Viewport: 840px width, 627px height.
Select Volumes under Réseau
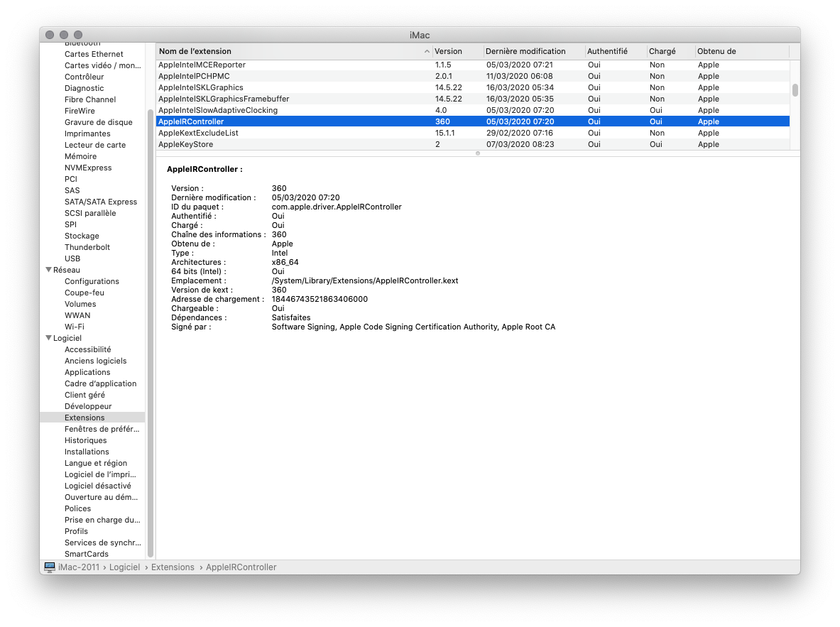tap(80, 304)
